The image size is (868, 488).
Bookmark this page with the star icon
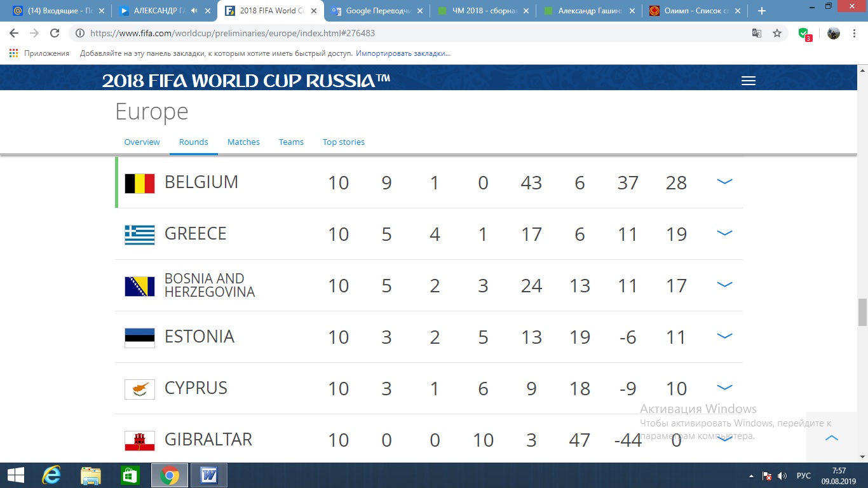click(777, 34)
